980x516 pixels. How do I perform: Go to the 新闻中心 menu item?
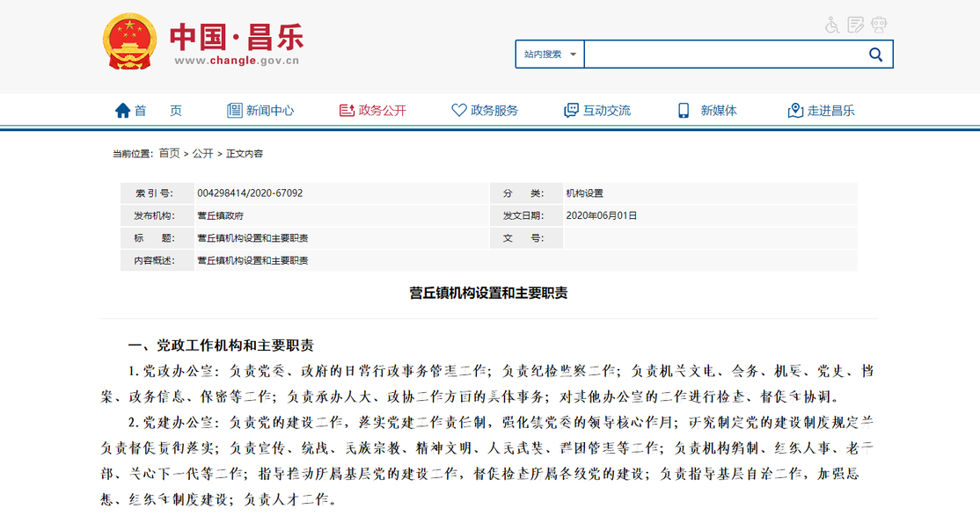click(x=270, y=111)
